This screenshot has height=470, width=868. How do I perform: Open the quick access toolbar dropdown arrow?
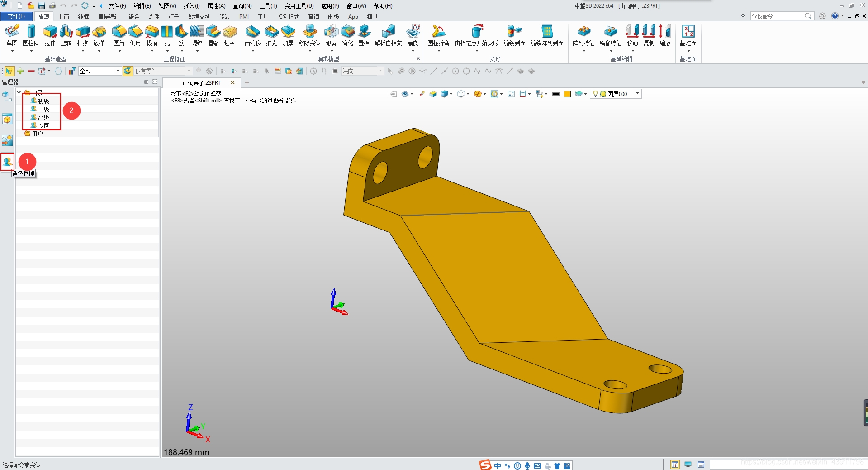(x=94, y=6)
